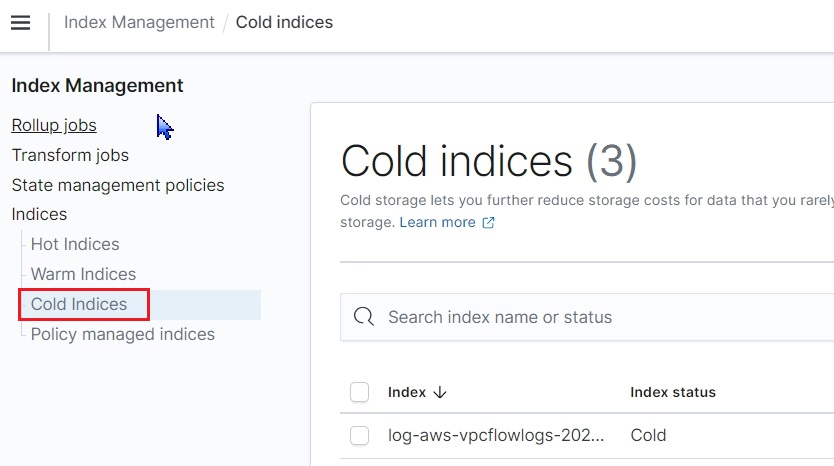Navigate to Warm Indices

coord(83,274)
